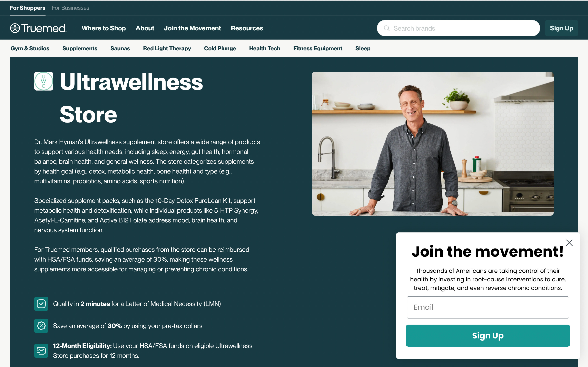Click the Truemed logo icon
The width and height of the screenshot is (588, 367).
click(x=15, y=28)
